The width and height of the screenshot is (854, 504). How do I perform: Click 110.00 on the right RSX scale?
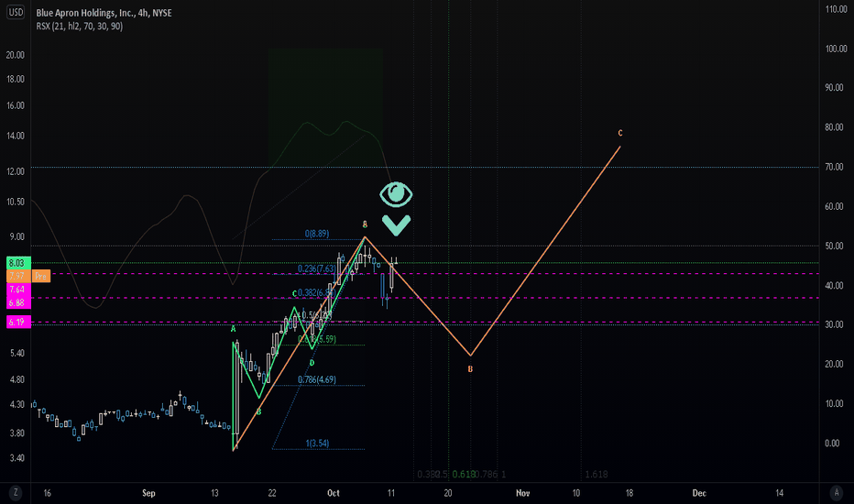coord(836,9)
